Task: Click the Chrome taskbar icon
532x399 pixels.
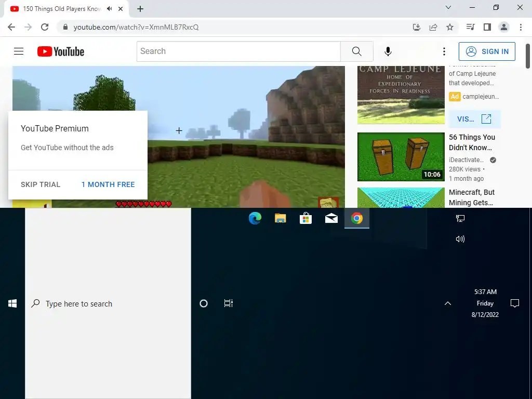Action: click(356, 218)
